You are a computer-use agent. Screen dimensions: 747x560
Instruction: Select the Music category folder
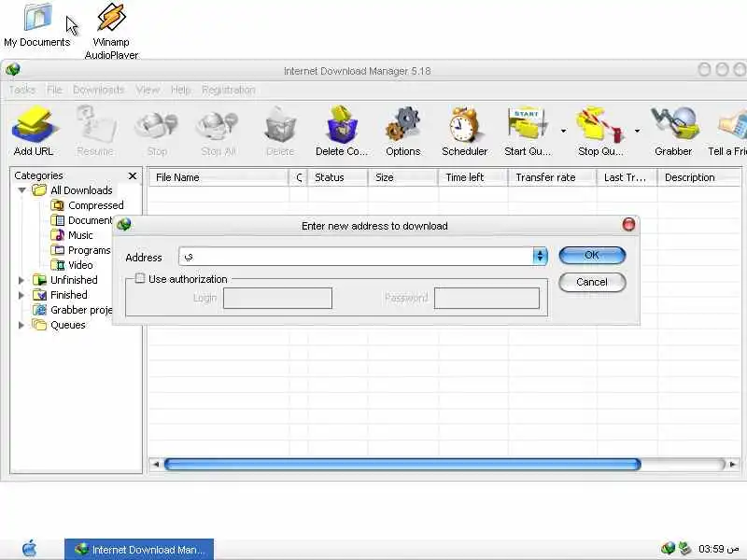(72, 235)
